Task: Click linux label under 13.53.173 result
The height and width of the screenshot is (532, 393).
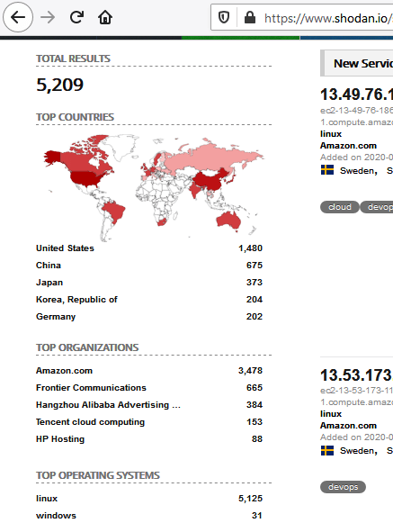Action: 331,414
